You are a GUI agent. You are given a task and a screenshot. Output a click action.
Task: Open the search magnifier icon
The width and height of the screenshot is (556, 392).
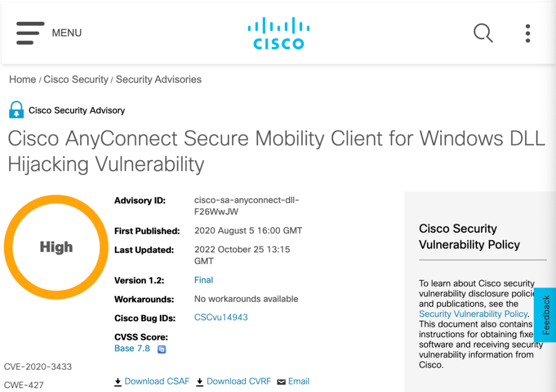point(483,33)
